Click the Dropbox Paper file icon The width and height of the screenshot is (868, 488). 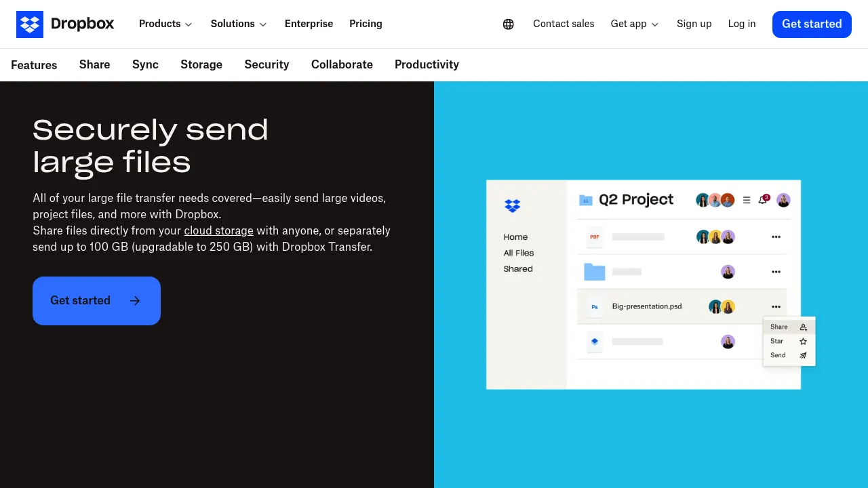tap(595, 342)
